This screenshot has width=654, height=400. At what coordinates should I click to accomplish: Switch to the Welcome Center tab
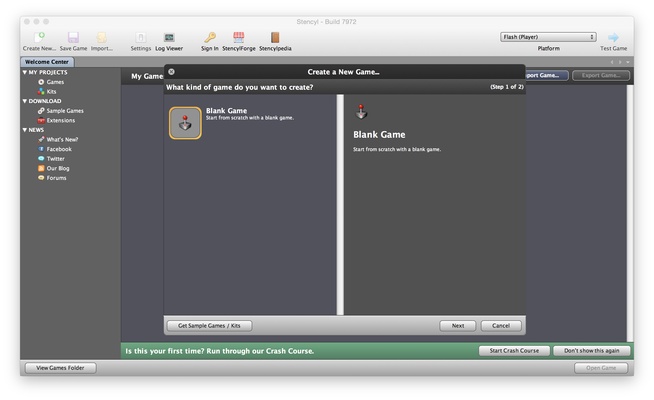click(47, 62)
